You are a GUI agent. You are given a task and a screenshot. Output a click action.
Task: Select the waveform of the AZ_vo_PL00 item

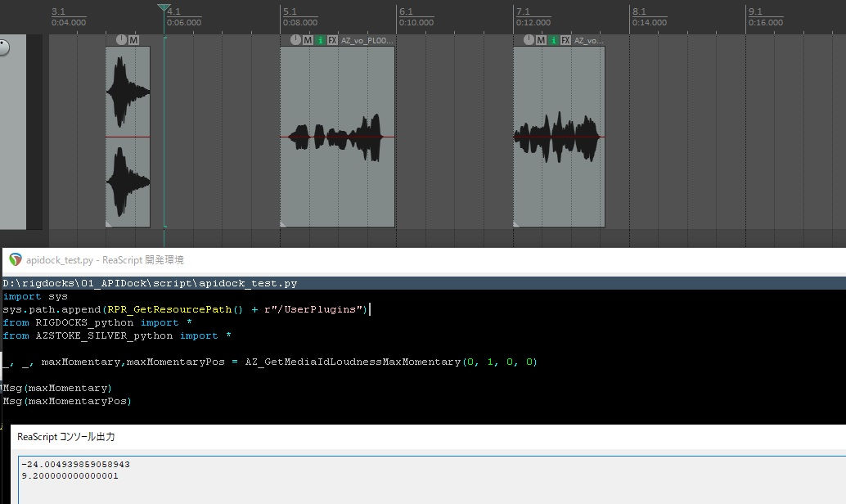(337, 137)
